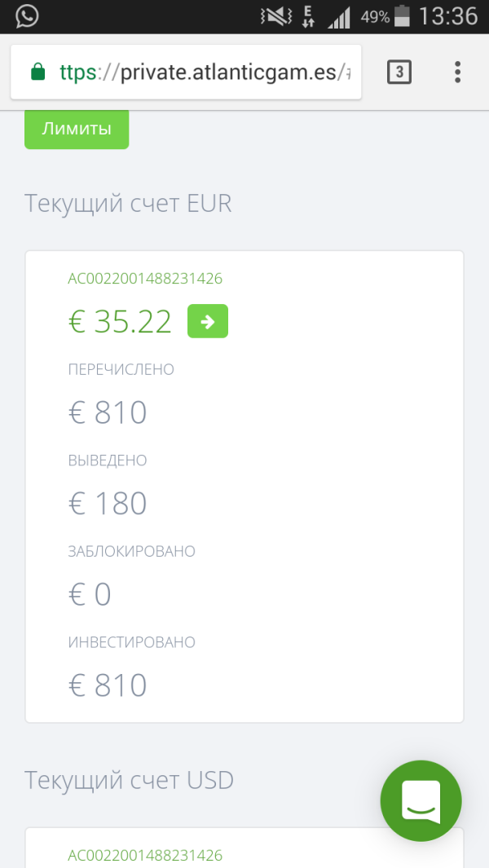Tap the mobile signal strength icon
This screenshot has height=868, width=489.
340,17
